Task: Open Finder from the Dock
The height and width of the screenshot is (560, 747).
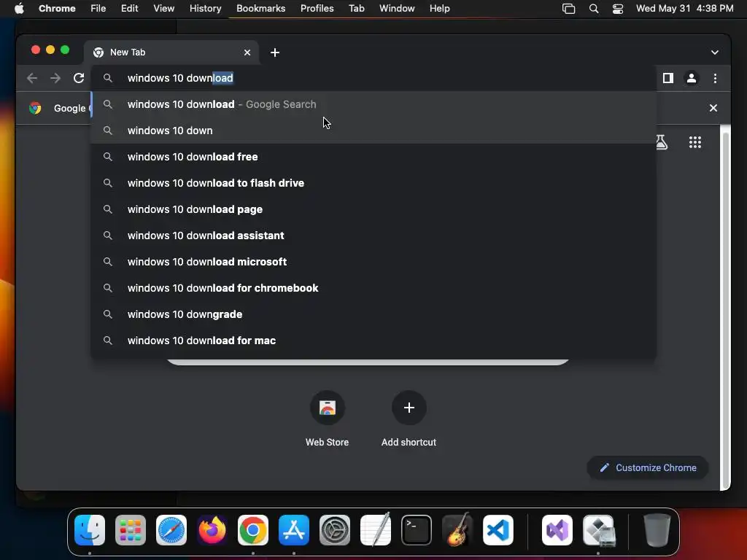Action: tap(90, 530)
